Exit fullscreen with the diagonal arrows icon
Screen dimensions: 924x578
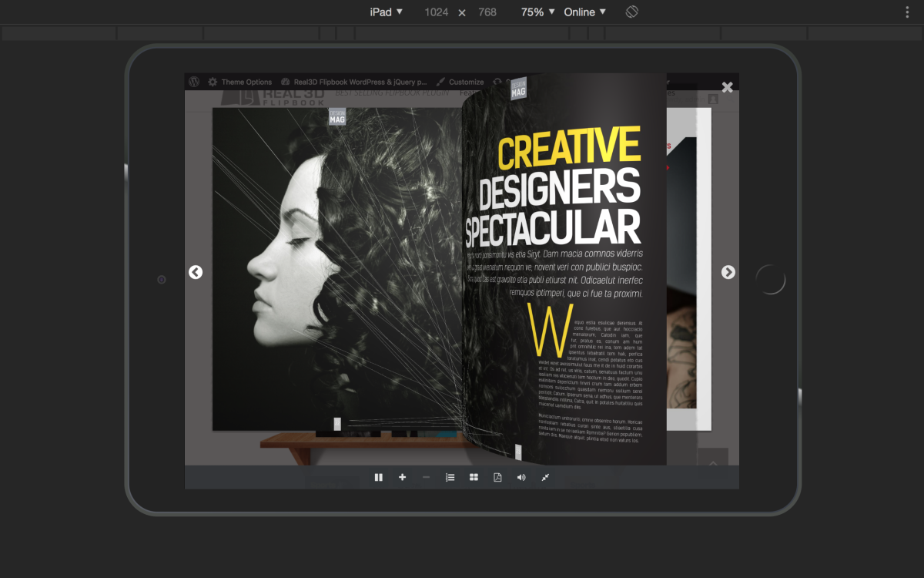pos(544,477)
